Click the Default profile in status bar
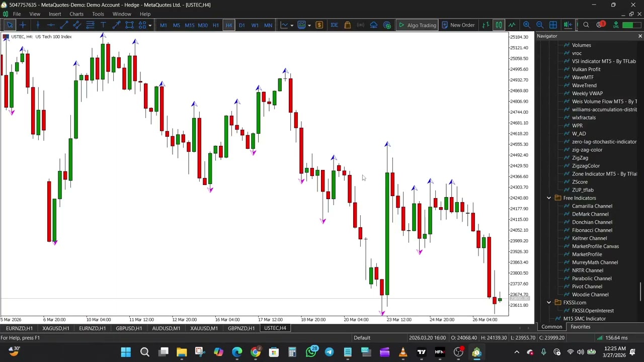644x362 pixels. [362, 338]
